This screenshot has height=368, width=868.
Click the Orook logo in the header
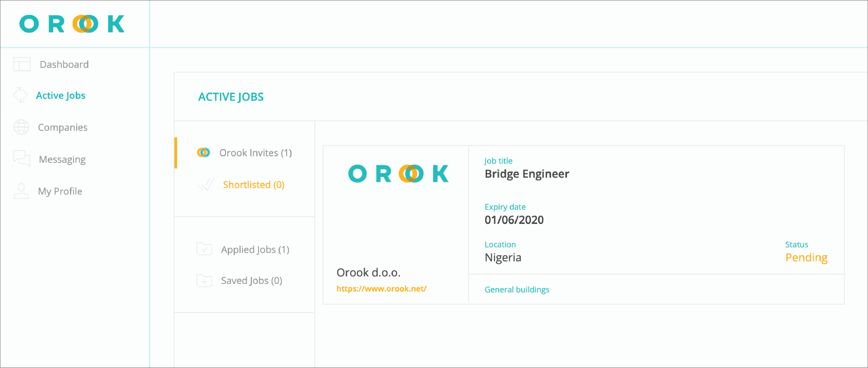(72, 24)
